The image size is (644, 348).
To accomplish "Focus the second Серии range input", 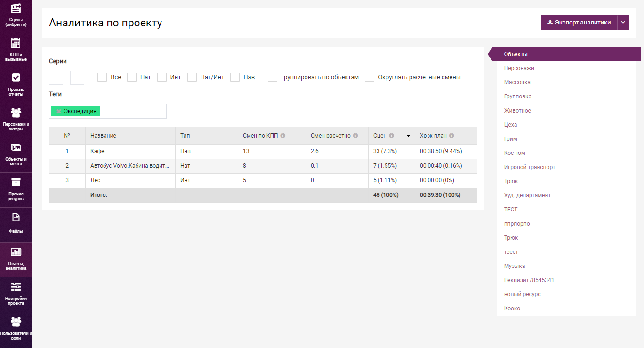I will [77, 78].
